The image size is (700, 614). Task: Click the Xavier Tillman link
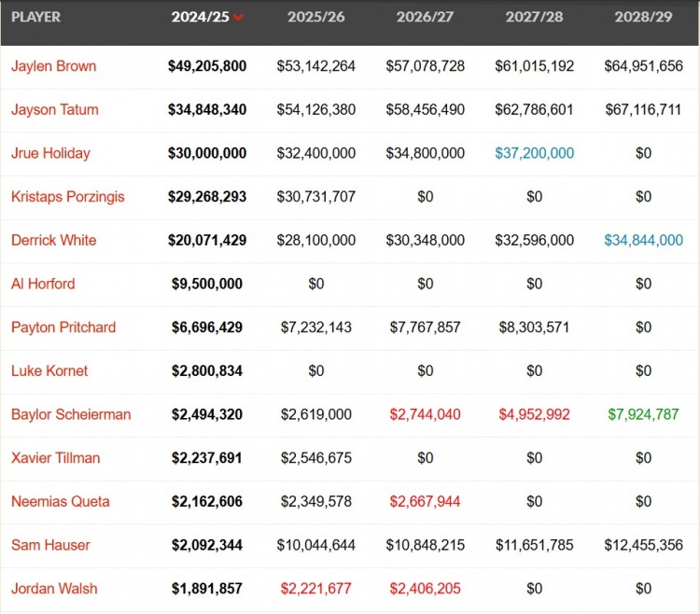pos(55,458)
